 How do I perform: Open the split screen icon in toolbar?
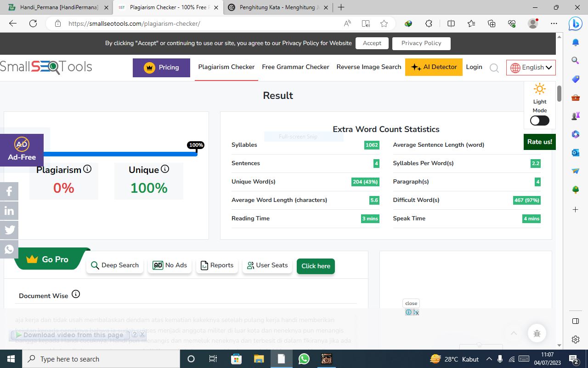click(451, 23)
